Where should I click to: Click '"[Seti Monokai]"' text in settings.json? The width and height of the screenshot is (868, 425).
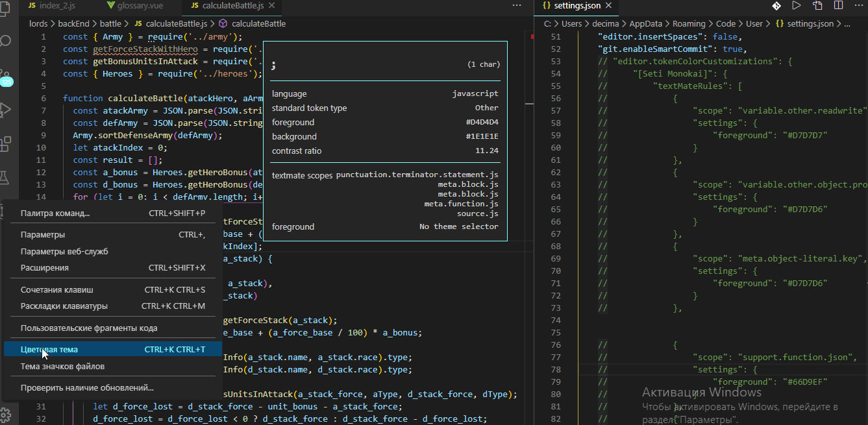coord(674,73)
